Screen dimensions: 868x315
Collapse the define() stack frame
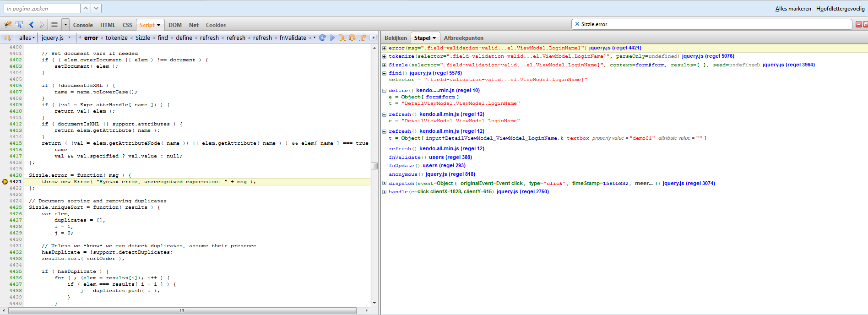[385, 91]
